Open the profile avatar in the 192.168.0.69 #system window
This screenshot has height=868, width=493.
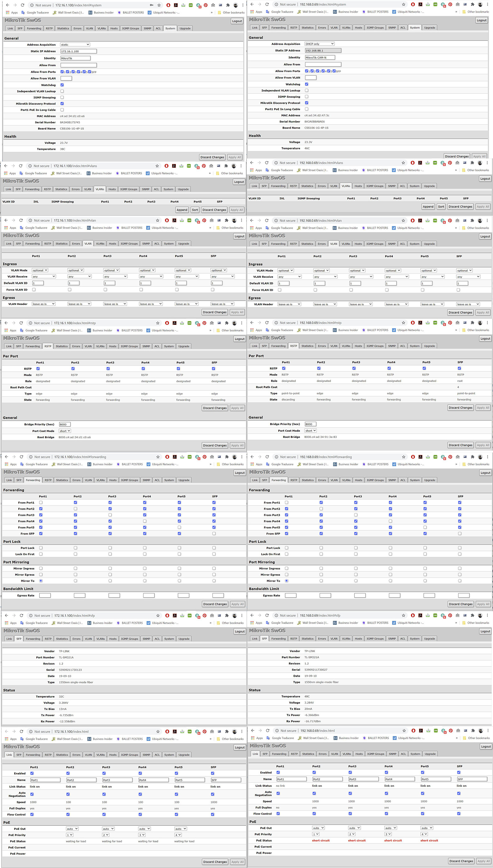480,4
